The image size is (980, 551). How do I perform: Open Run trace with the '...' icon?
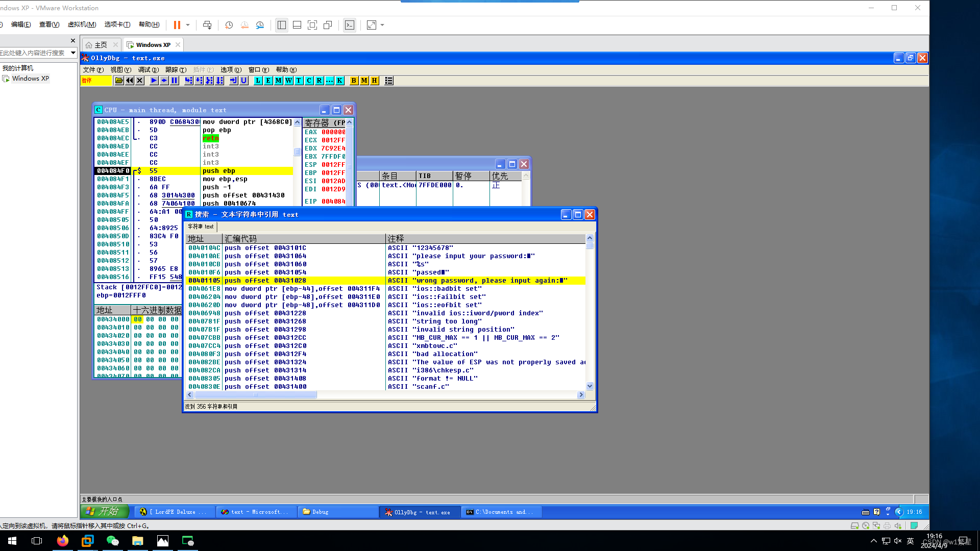click(x=330, y=81)
